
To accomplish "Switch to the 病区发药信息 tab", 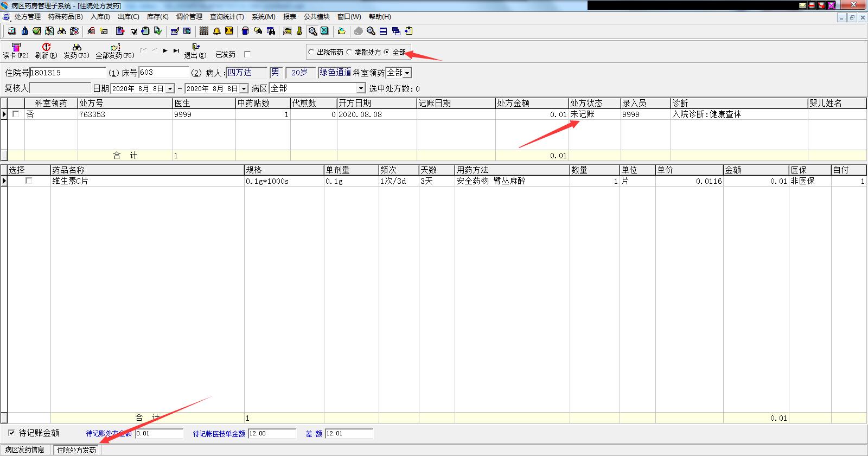I will pyautogui.click(x=25, y=449).
